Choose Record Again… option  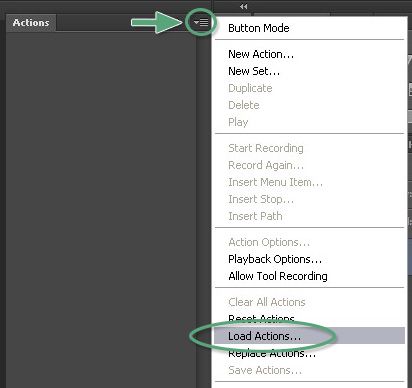point(266,165)
